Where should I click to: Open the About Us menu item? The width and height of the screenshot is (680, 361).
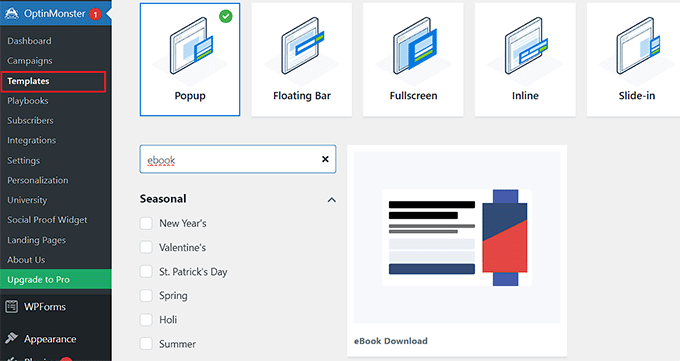pos(26,260)
